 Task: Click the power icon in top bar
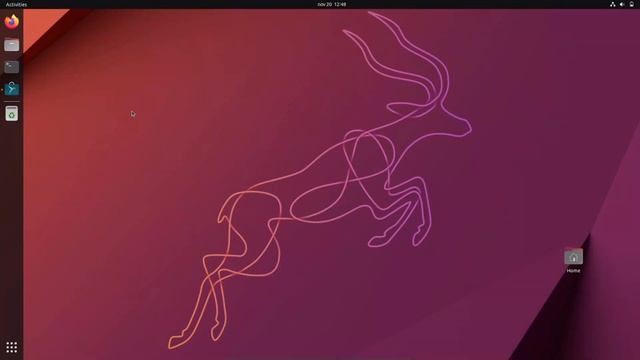[631, 4]
